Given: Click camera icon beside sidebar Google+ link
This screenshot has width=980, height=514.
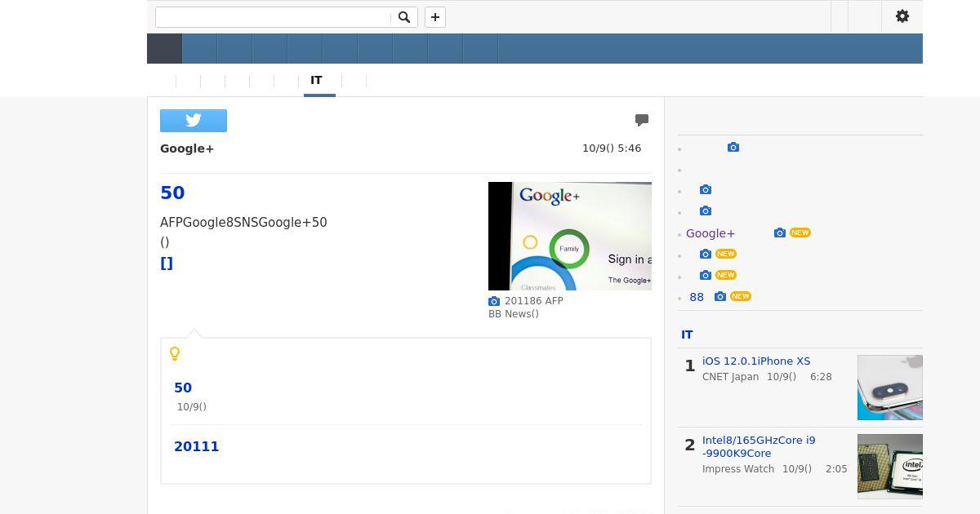Looking at the screenshot, I should coord(780,233).
